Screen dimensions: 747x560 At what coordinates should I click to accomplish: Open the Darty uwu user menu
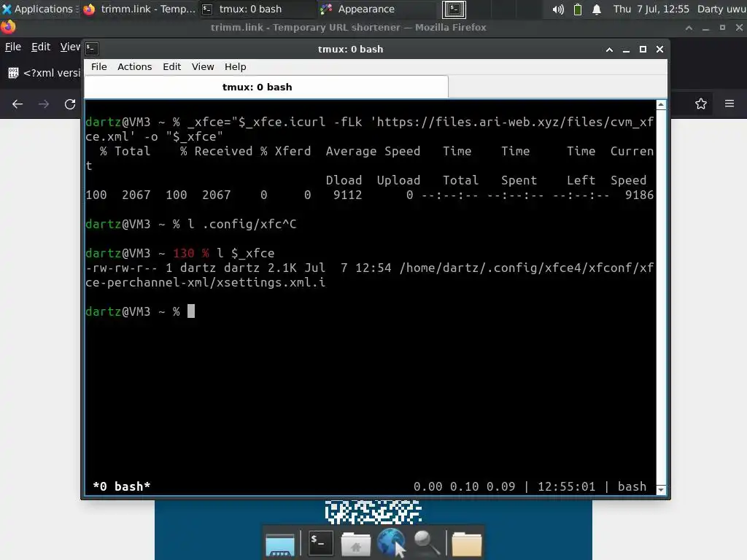721,9
